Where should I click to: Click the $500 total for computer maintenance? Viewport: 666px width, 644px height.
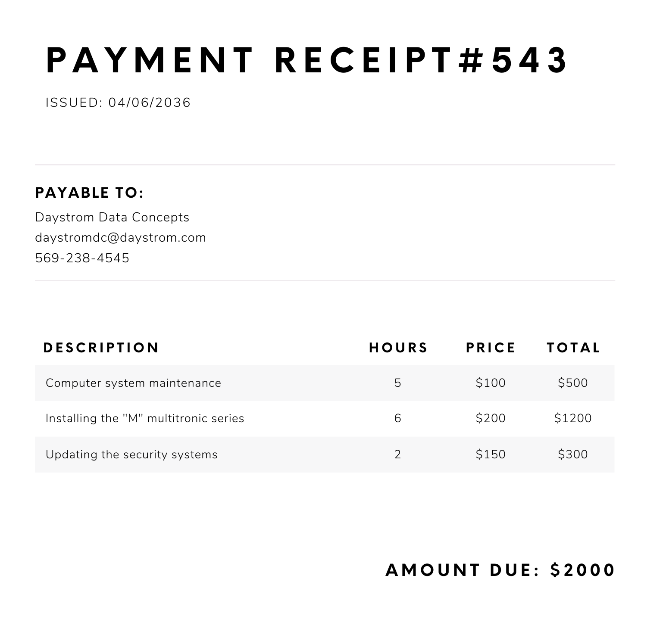pos(573,383)
